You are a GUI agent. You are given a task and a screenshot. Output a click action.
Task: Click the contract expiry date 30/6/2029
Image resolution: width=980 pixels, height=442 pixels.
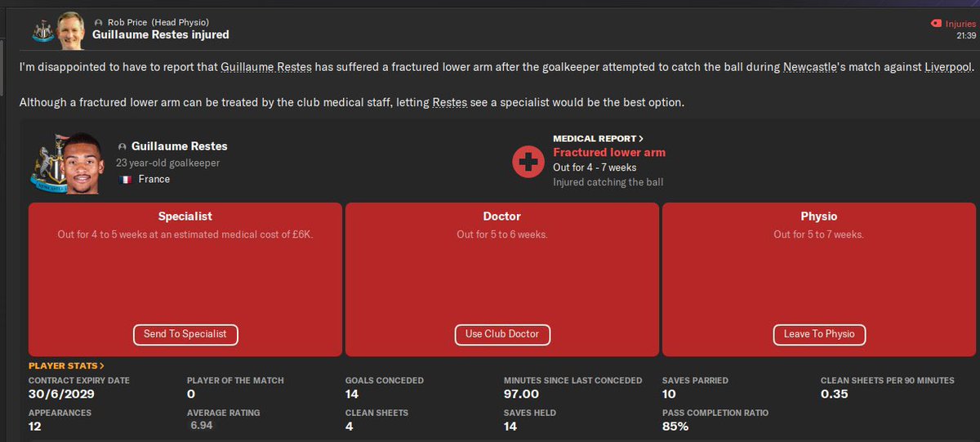pyautogui.click(x=60, y=394)
